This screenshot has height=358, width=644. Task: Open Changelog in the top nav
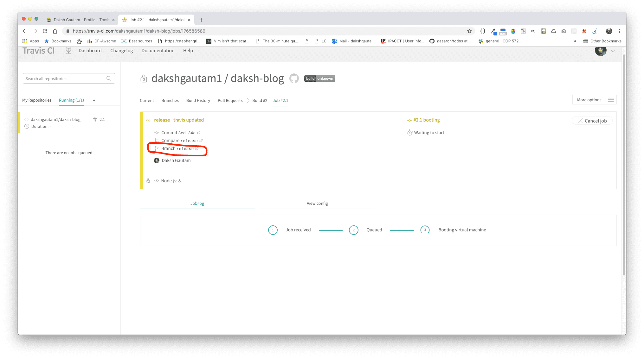pos(121,51)
